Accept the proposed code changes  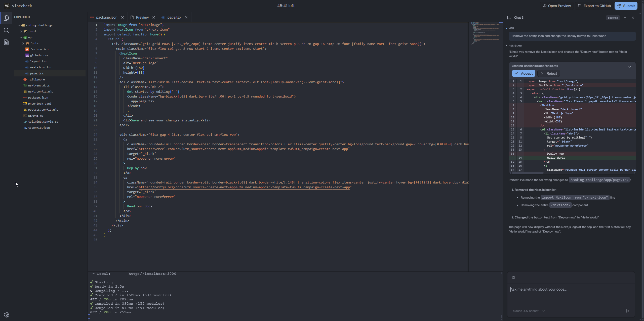pos(524,73)
